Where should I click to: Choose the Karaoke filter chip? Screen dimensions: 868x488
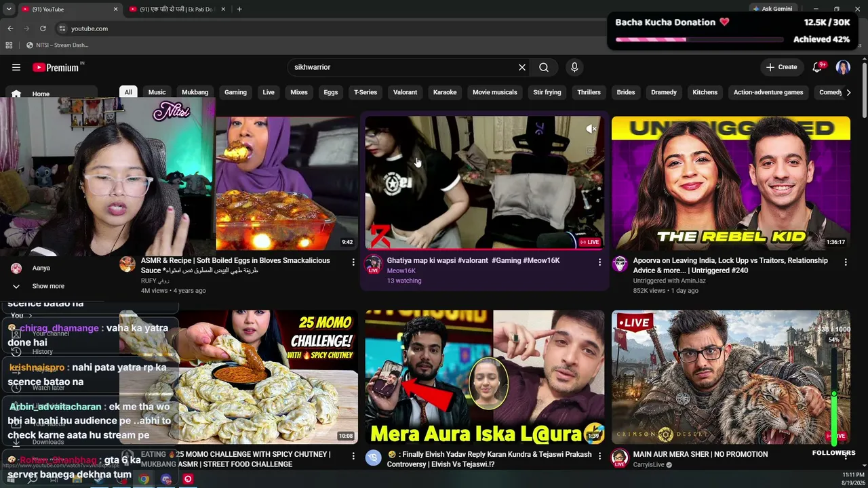point(445,92)
